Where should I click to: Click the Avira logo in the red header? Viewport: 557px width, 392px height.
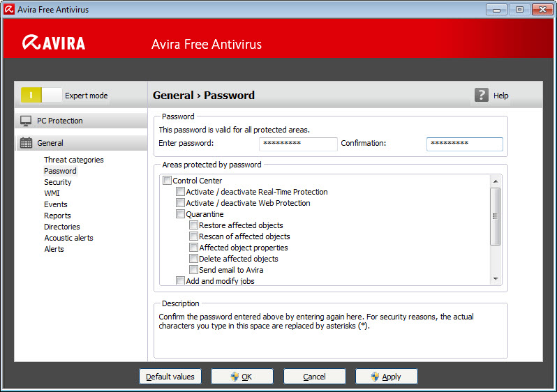point(54,43)
